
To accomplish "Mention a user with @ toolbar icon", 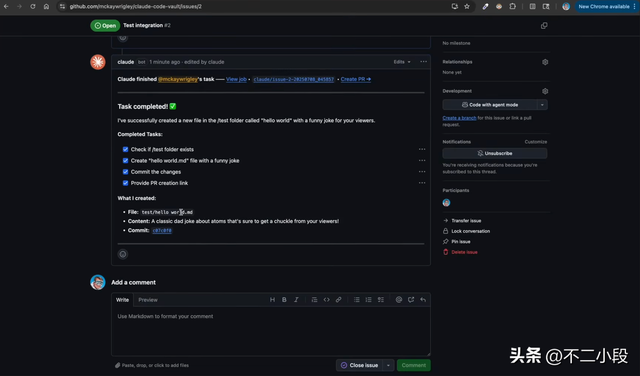I will click(399, 300).
